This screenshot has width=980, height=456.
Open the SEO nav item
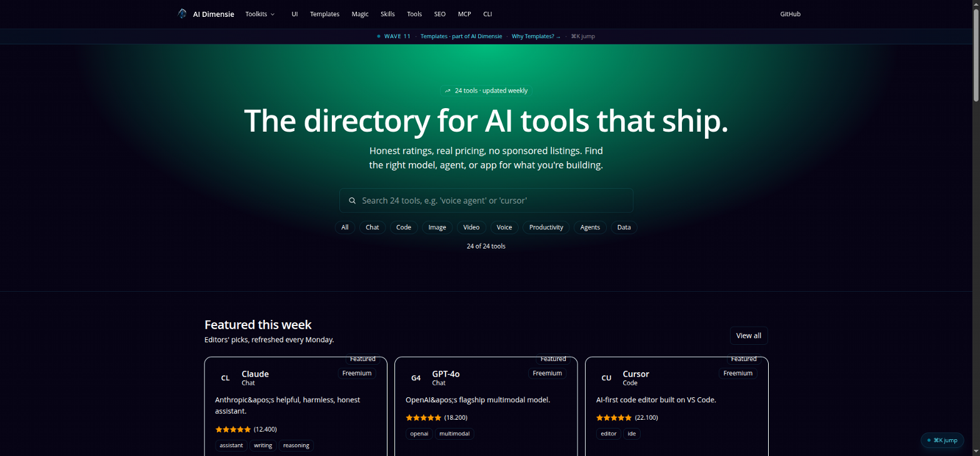click(440, 14)
